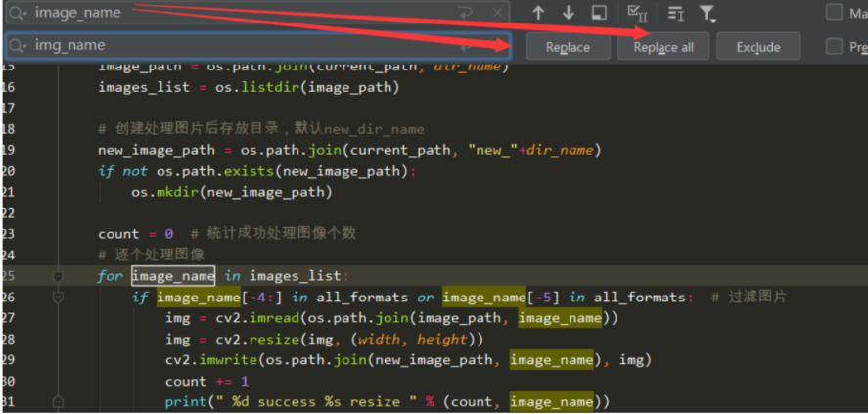Select all occurrences icon
Screen dimensions: 868x414
tap(637, 14)
